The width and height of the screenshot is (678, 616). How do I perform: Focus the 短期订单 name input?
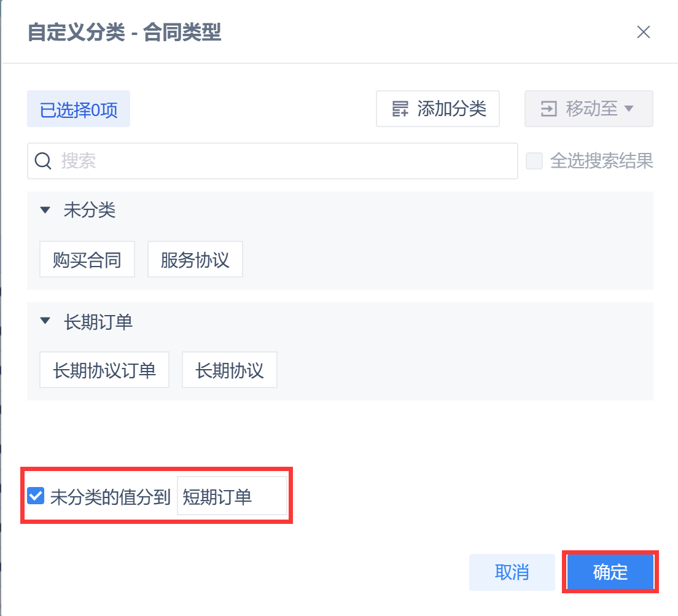[232, 496]
